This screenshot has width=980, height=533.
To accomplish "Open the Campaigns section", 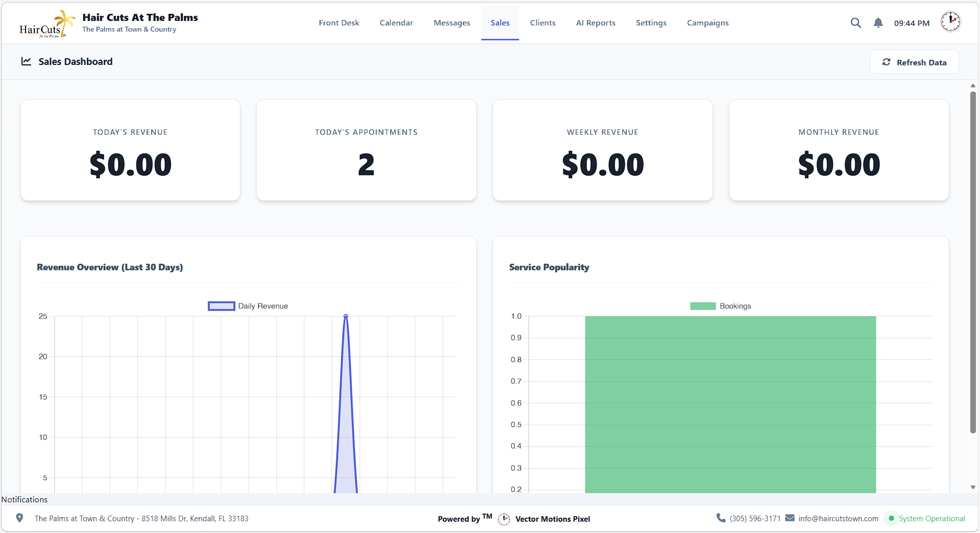I will 707,22.
